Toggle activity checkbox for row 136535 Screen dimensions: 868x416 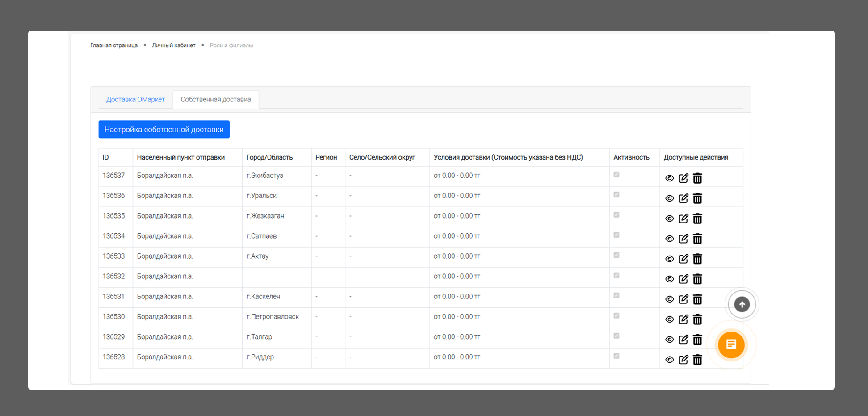point(616,215)
